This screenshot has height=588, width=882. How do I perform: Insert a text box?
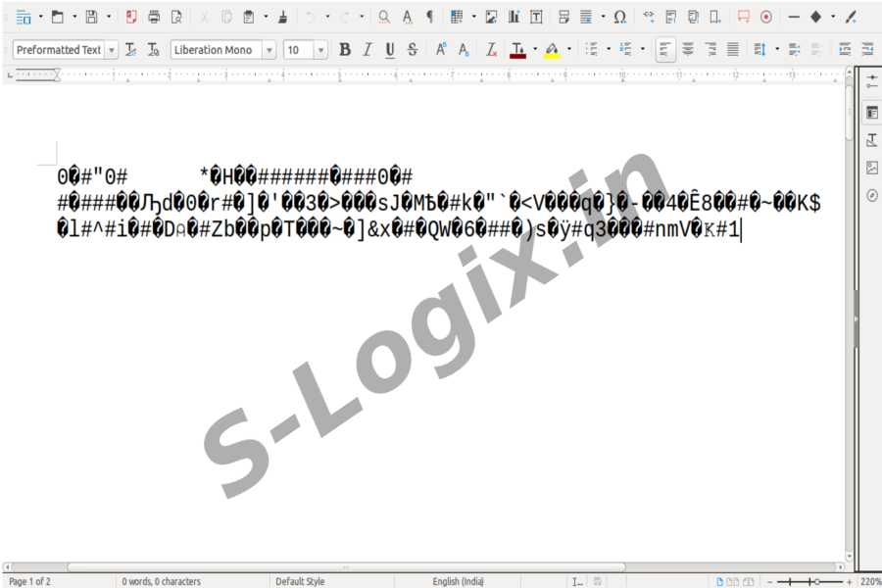(536, 17)
